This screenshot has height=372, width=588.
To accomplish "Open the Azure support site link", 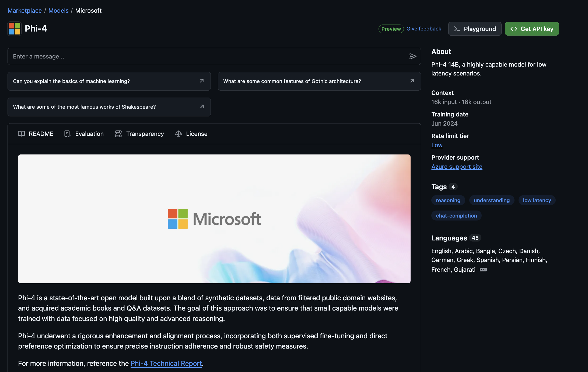I will (457, 167).
